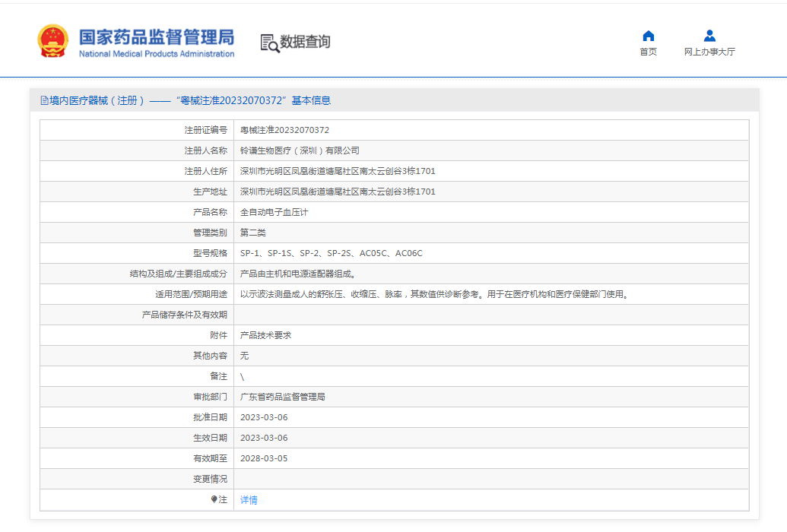Click the model list SP-1、SP-1S value
Image resolution: width=787 pixels, height=532 pixels.
(x=331, y=253)
